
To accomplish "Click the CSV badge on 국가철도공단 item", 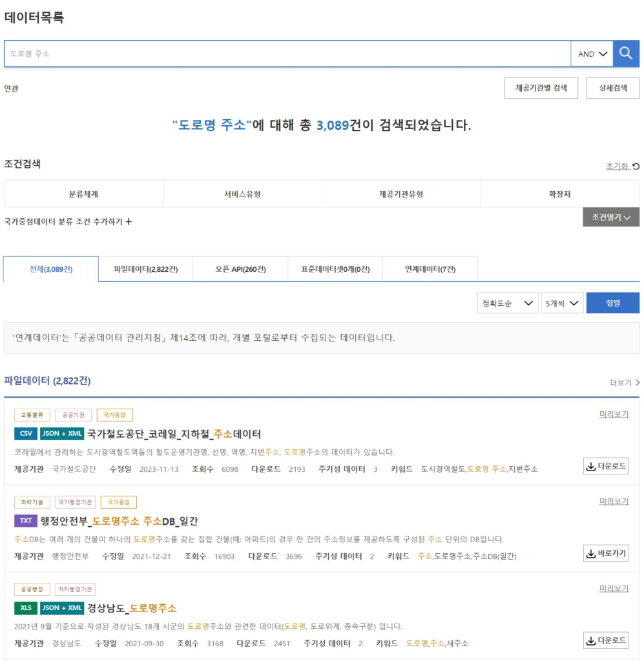I will coord(26,433).
